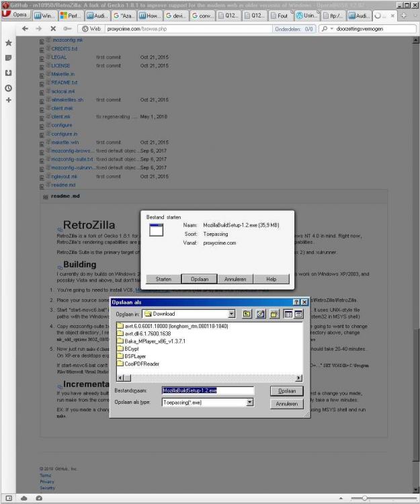Screen dimensions: 420x504
Task: Open a new tab with plus button
Action: point(404,15)
